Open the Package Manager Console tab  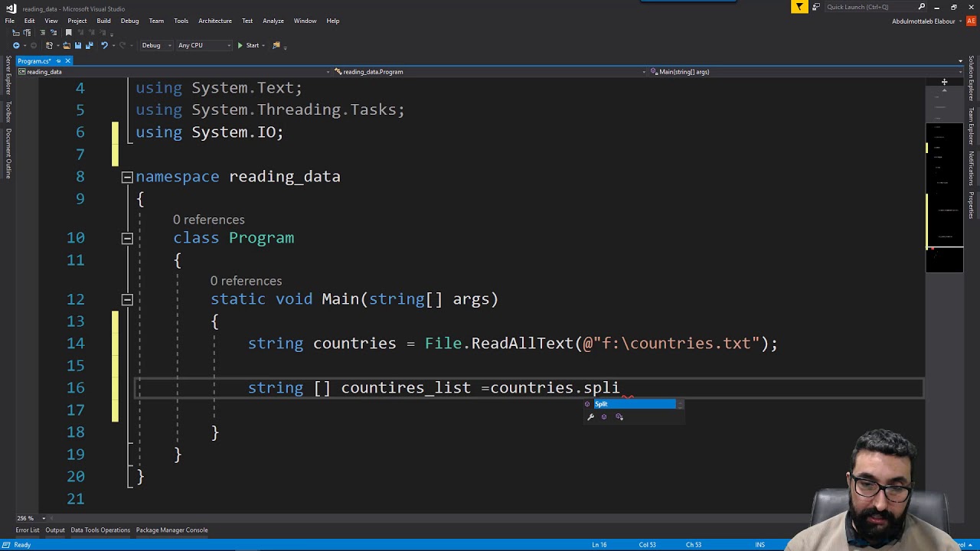click(171, 530)
